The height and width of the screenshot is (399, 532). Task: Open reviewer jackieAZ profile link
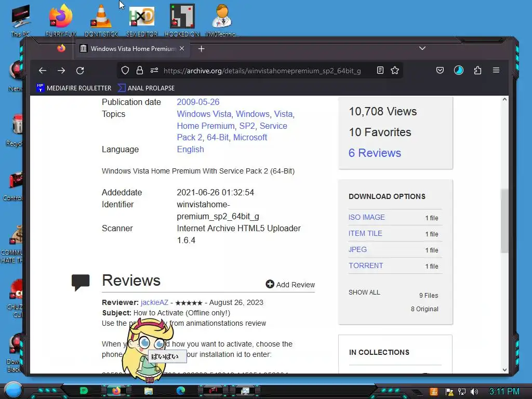[x=154, y=302]
